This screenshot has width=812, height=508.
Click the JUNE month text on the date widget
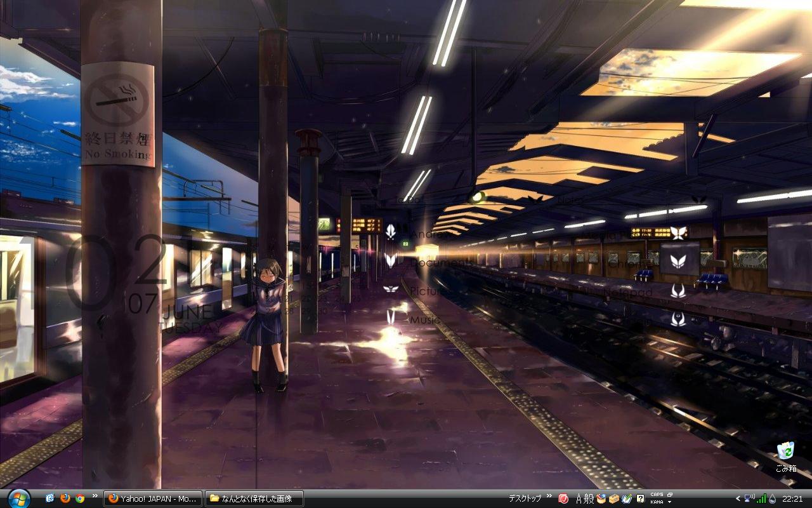(x=188, y=312)
